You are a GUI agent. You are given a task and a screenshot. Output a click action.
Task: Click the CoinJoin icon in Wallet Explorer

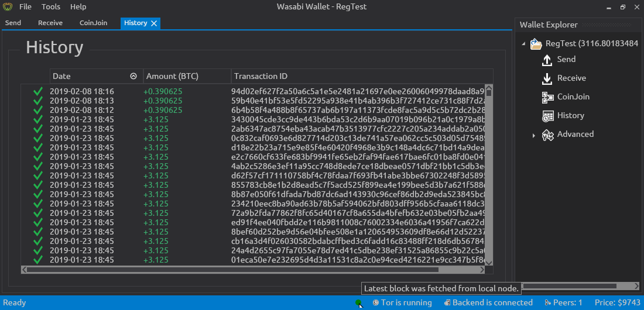[x=547, y=97]
